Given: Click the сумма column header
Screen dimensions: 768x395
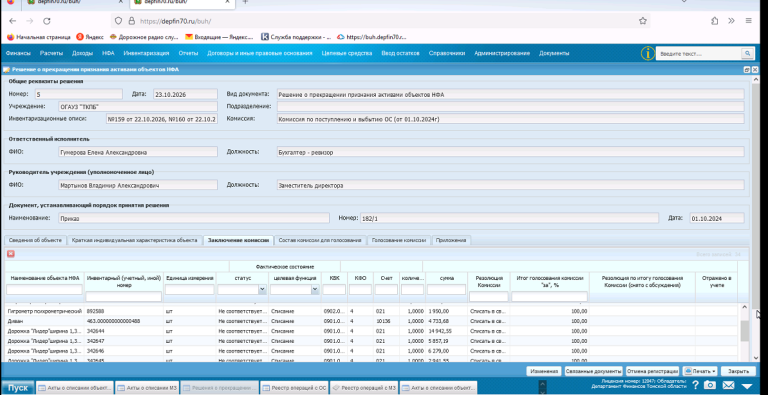Looking at the screenshot, I should click(x=446, y=278).
